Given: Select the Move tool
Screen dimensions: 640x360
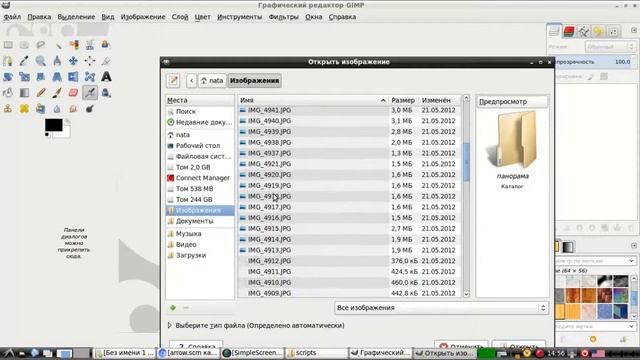Looking at the screenshot, I should point(73,61).
